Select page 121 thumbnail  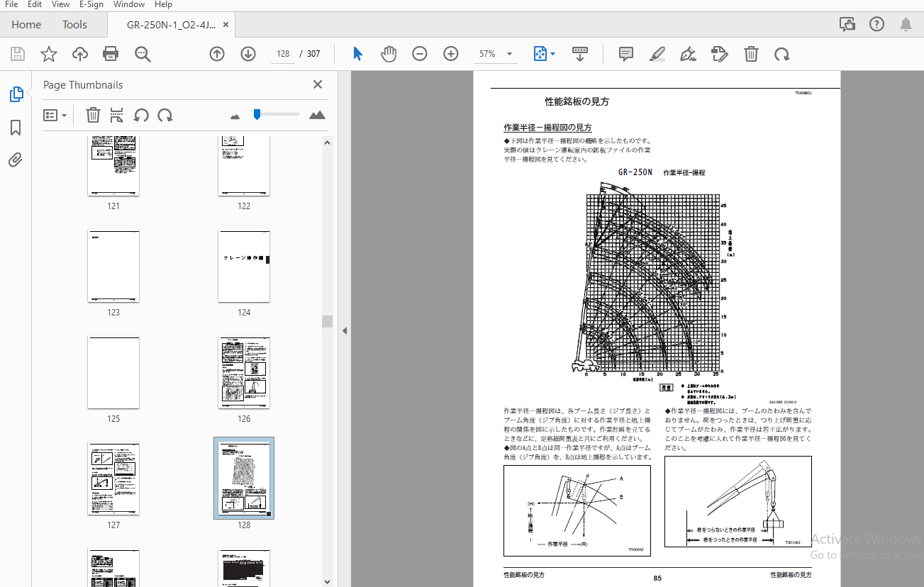[113, 166]
